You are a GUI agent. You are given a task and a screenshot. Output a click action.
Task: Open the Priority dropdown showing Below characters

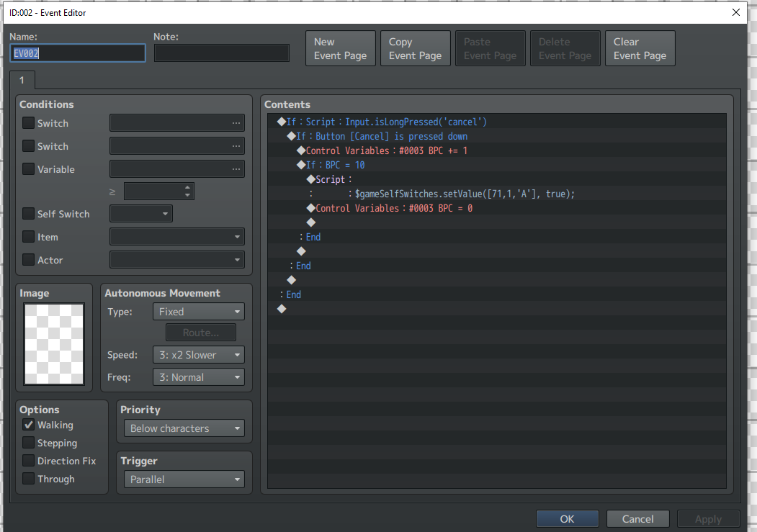coord(184,428)
